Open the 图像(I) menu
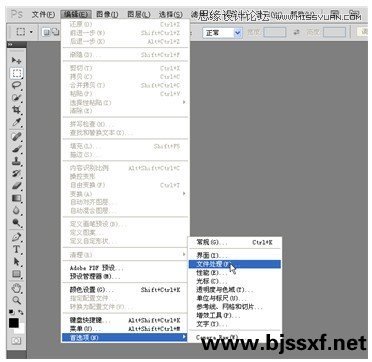 point(107,15)
